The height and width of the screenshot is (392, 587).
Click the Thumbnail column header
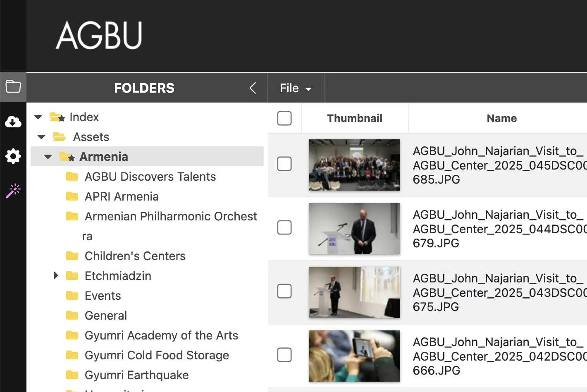(x=355, y=118)
